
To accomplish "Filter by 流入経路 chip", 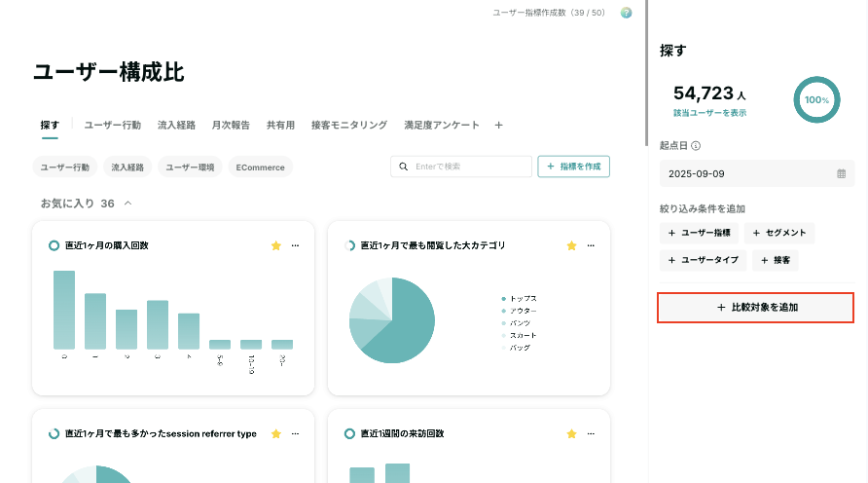I will click(x=127, y=167).
